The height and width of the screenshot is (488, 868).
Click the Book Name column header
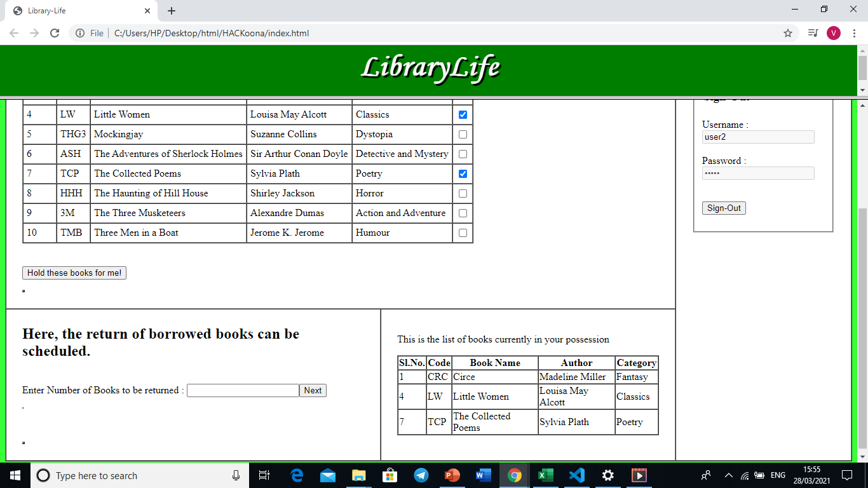pos(495,363)
